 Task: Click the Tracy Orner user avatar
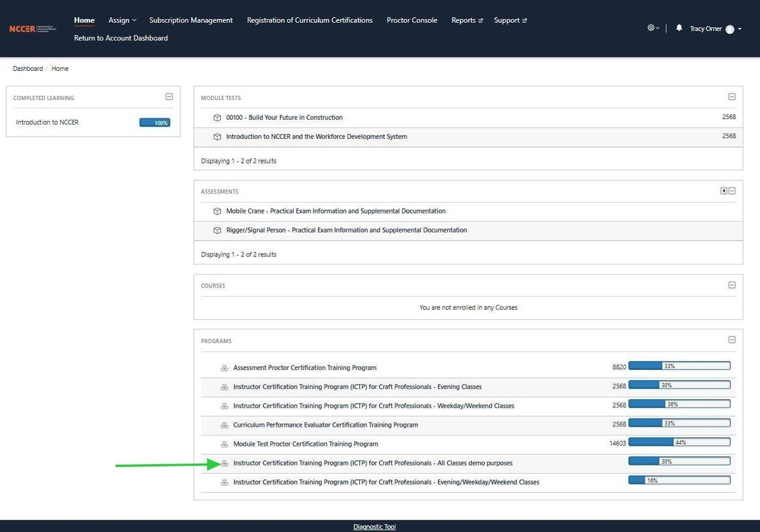click(x=730, y=29)
